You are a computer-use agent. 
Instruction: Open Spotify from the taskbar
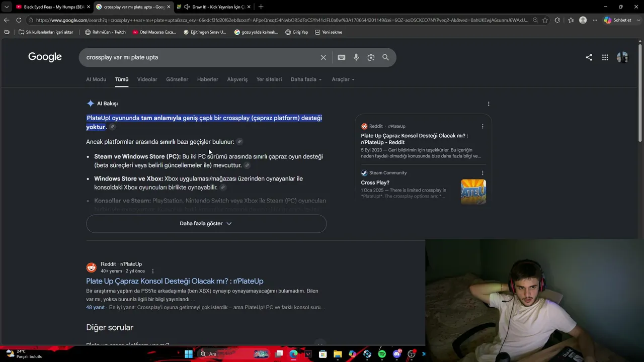point(382,354)
